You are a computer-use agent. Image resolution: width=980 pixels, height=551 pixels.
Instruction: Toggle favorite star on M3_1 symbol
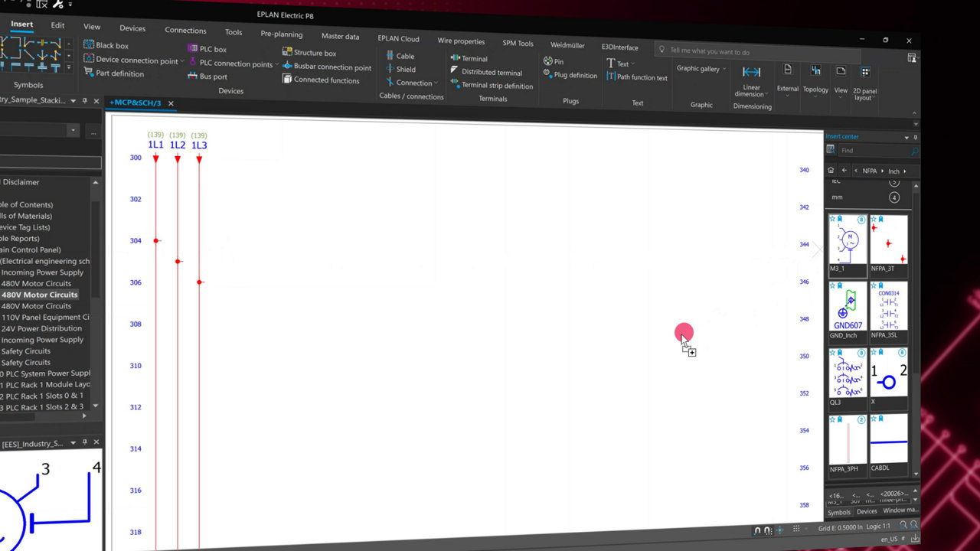pos(832,219)
